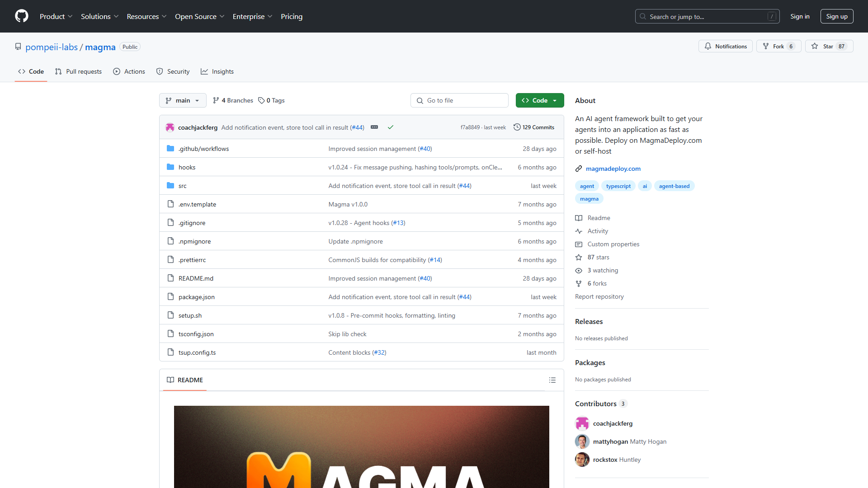Click the Sign up button
868x488 pixels.
tap(837, 16)
